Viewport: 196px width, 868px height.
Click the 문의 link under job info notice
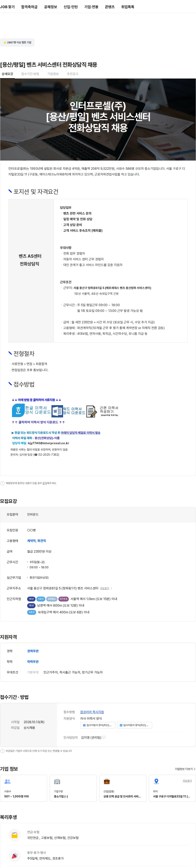(x=44, y=483)
